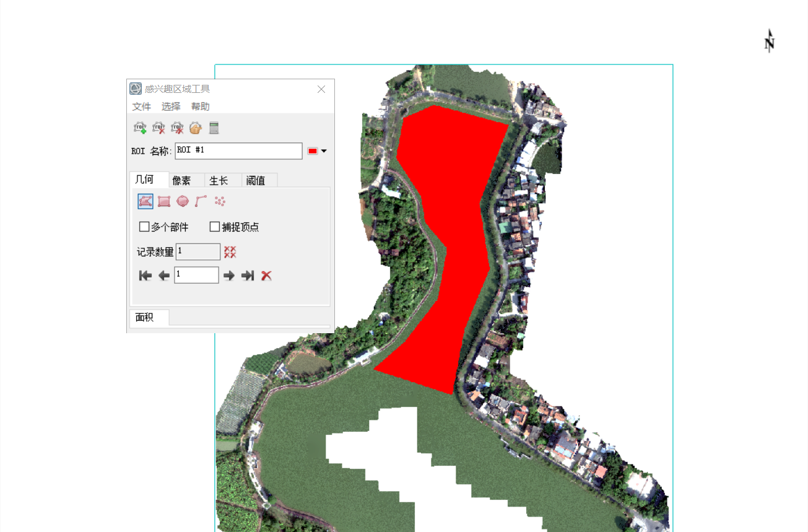The height and width of the screenshot is (532, 808).
Task: Delete all records with red X grid icon
Action: tap(230, 252)
